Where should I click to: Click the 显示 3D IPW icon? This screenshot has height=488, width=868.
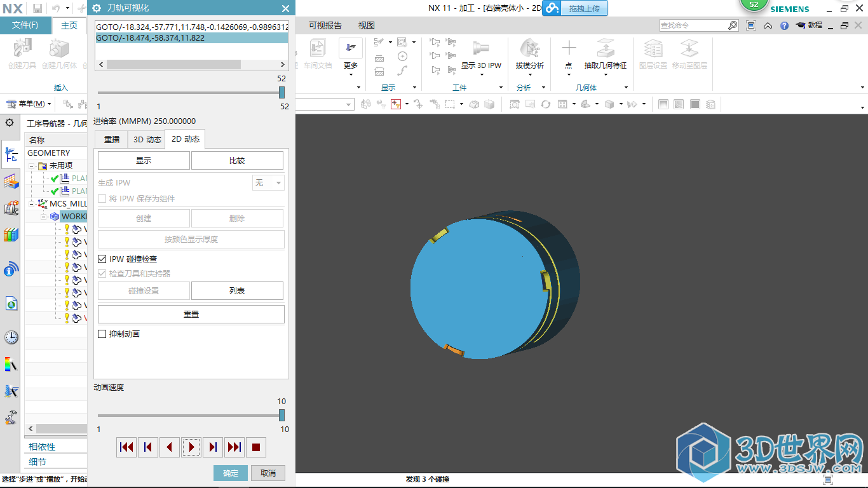pos(481,49)
